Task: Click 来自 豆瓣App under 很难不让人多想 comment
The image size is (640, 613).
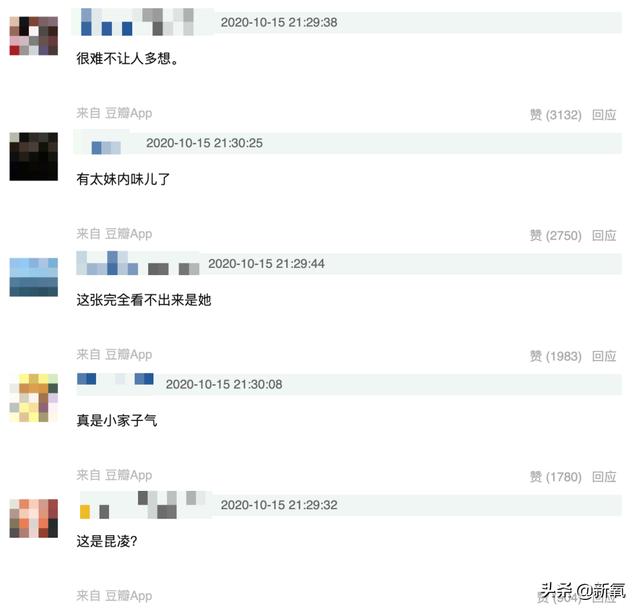Action: tap(114, 113)
